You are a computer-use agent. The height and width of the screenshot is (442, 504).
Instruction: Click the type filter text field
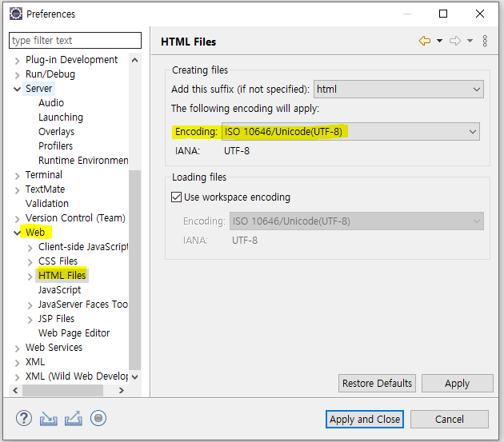pyautogui.click(x=75, y=41)
